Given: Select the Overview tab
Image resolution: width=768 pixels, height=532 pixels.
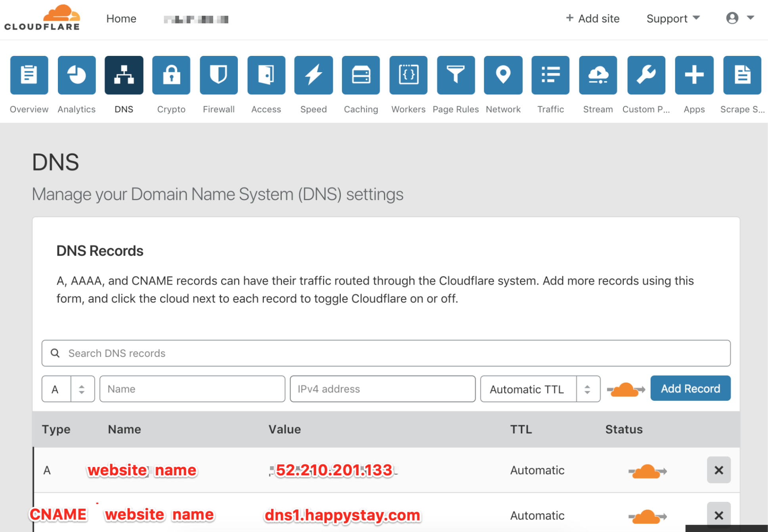Looking at the screenshot, I should click(29, 75).
